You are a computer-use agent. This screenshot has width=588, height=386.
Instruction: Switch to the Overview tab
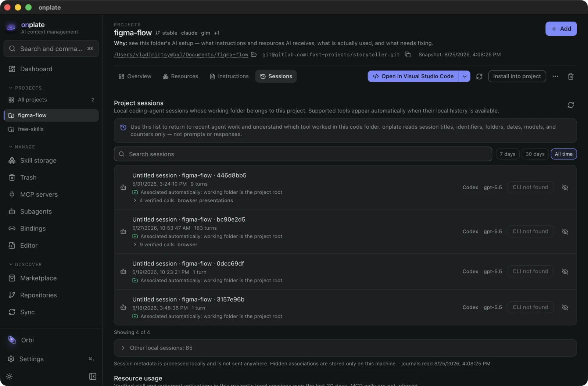click(135, 76)
